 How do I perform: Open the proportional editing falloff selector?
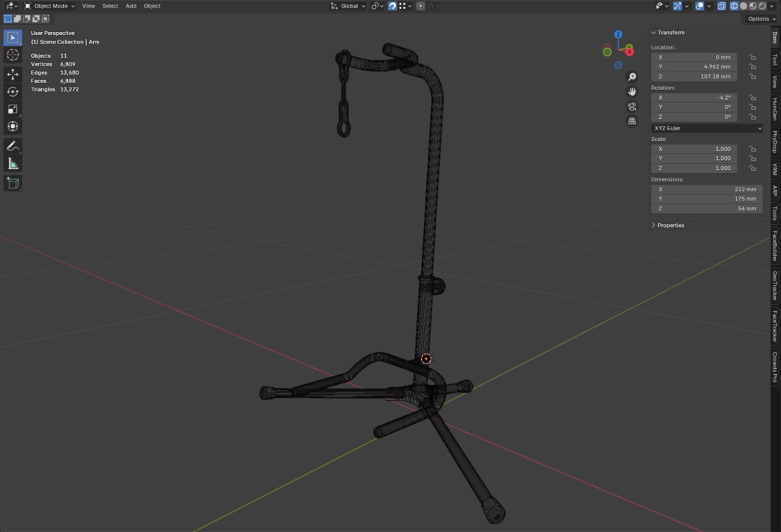pos(433,6)
